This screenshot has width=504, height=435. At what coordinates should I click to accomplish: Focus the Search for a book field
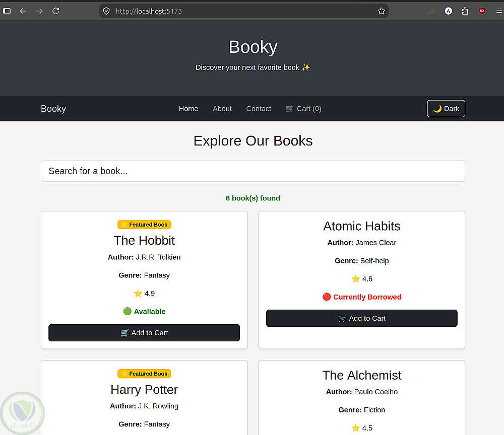(253, 171)
